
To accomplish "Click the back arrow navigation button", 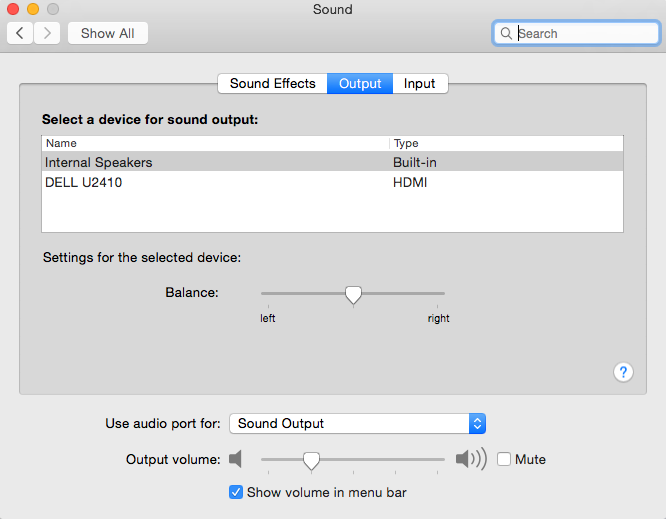I will click(x=20, y=33).
